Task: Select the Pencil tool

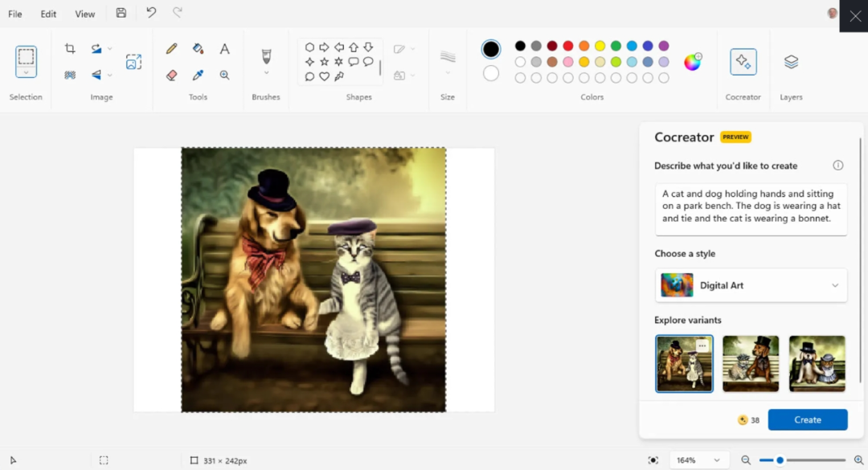Action: tap(172, 49)
